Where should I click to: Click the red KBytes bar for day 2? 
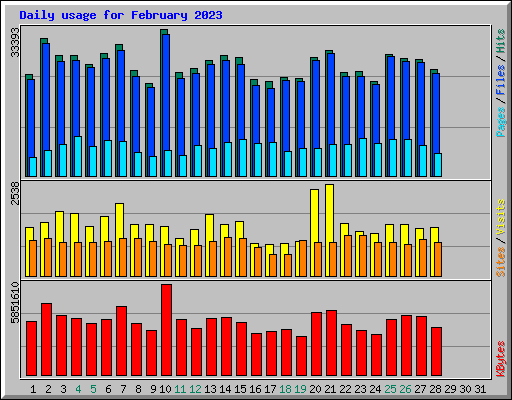click(46, 340)
